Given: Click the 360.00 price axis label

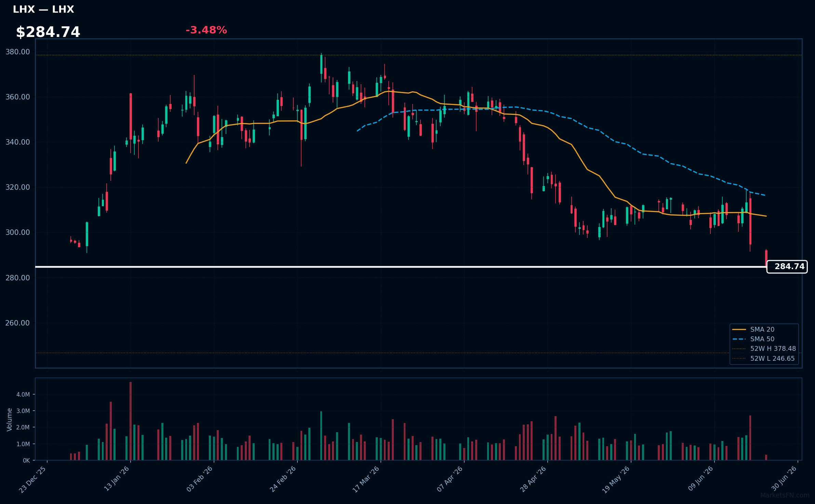Looking at the screenshot, I should [18, 97].
